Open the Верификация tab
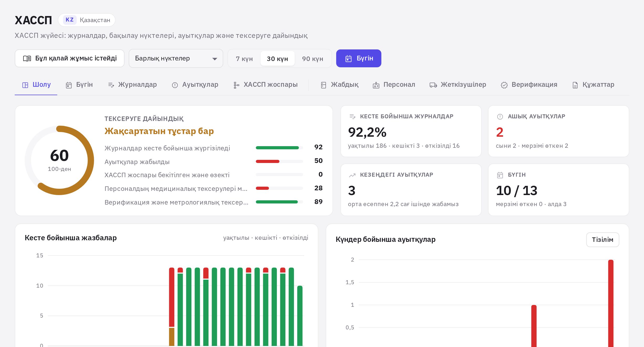The height and width of the screenshot is (347, 644). 529,85
